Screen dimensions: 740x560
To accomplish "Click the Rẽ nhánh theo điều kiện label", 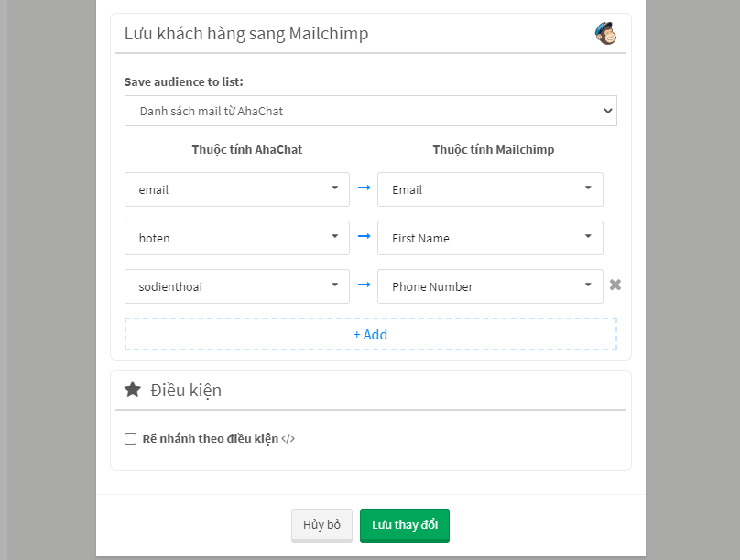I will pos(211,439).
